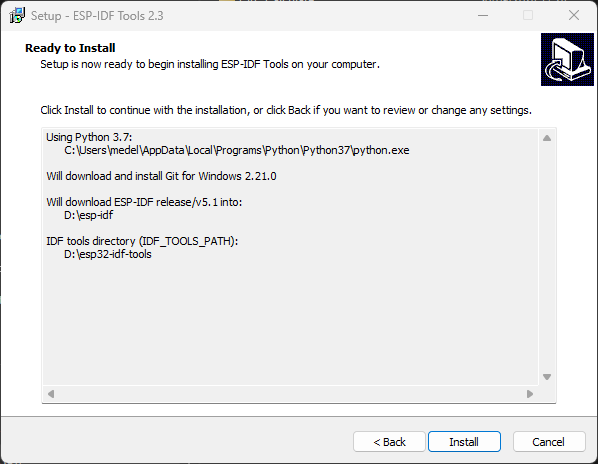Screen dimensions: 598x464
Task: Close the Setup window with X
Action: point(574,16)
